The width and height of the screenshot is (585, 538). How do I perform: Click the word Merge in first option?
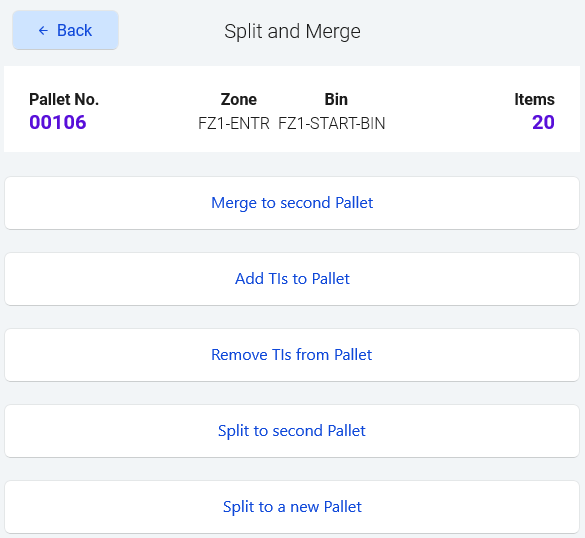[x=234, y=203]
